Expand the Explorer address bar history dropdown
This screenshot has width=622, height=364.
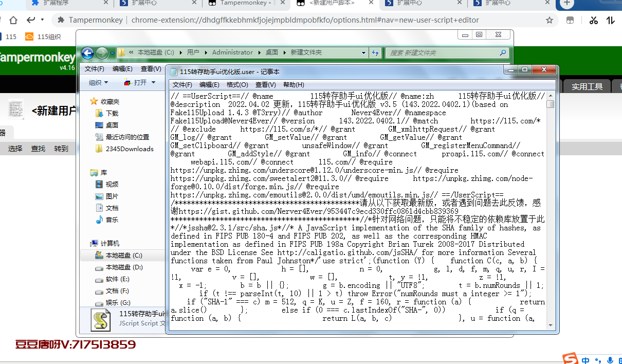tap(364, 52)
